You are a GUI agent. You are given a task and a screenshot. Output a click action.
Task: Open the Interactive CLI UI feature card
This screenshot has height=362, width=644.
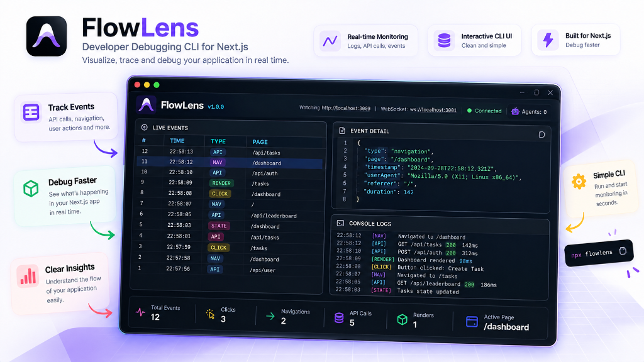click(x=474, y=41)
